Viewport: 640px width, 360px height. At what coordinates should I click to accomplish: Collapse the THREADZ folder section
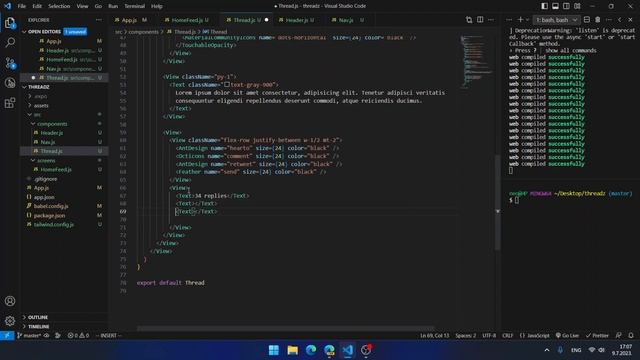24,87
